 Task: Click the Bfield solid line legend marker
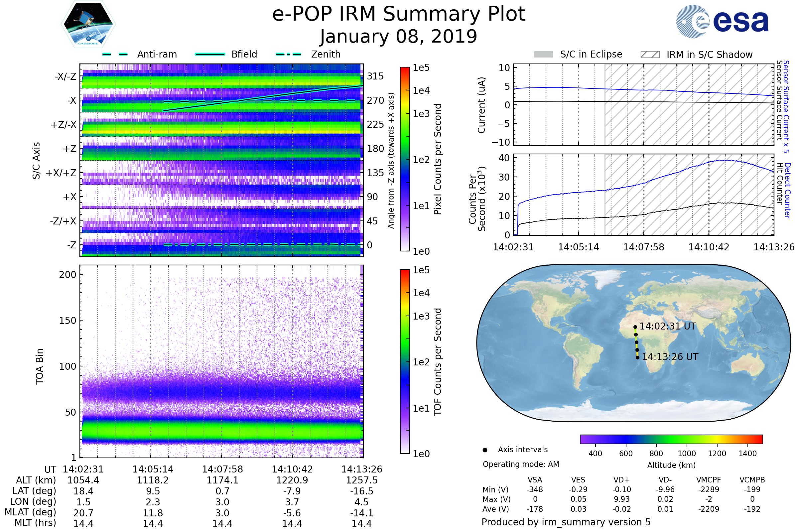[210, 54]
